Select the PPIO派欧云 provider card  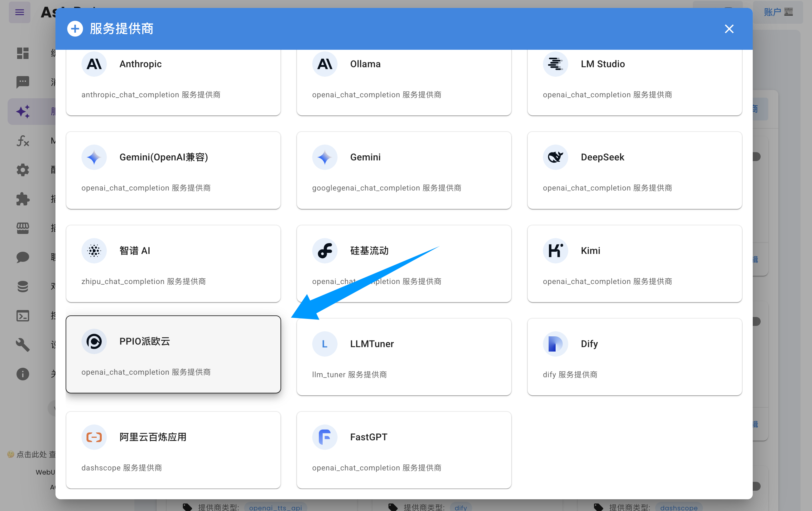point(173,354)
